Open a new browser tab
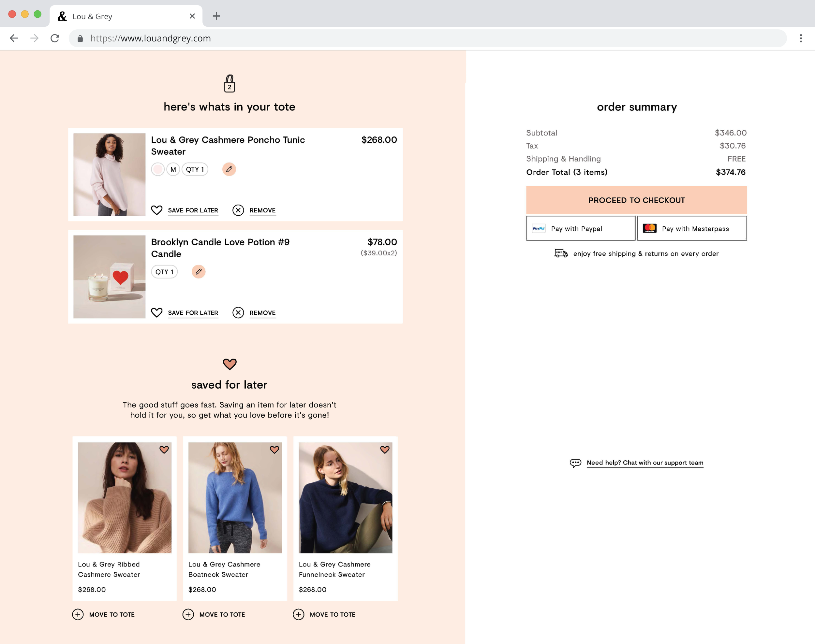815x644 pixels. point(216,16)
